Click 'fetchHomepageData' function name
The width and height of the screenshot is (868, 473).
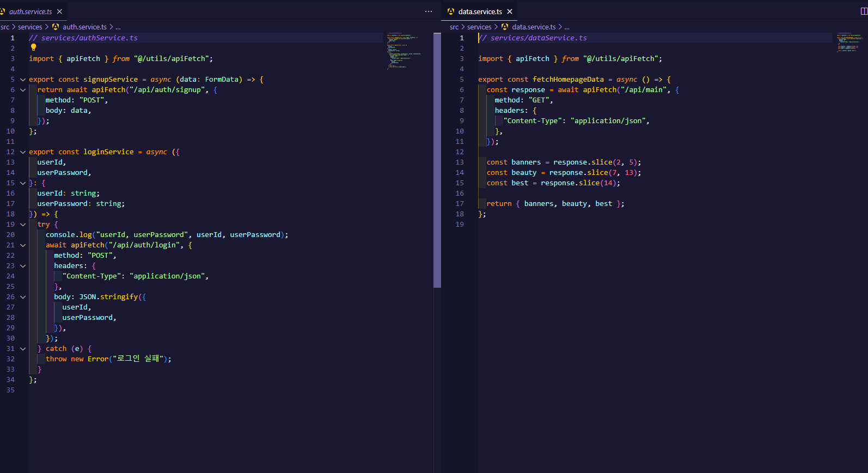pos(568,80)
